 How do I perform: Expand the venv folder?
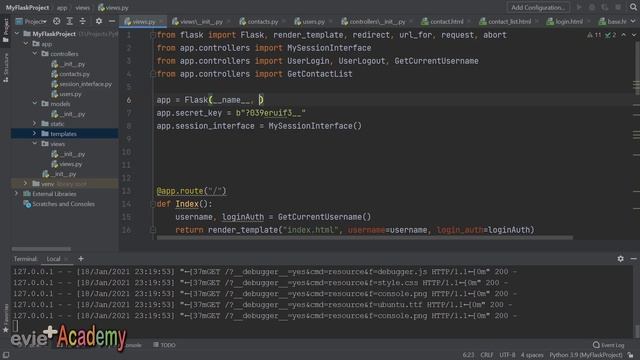[x=25, y=184]
